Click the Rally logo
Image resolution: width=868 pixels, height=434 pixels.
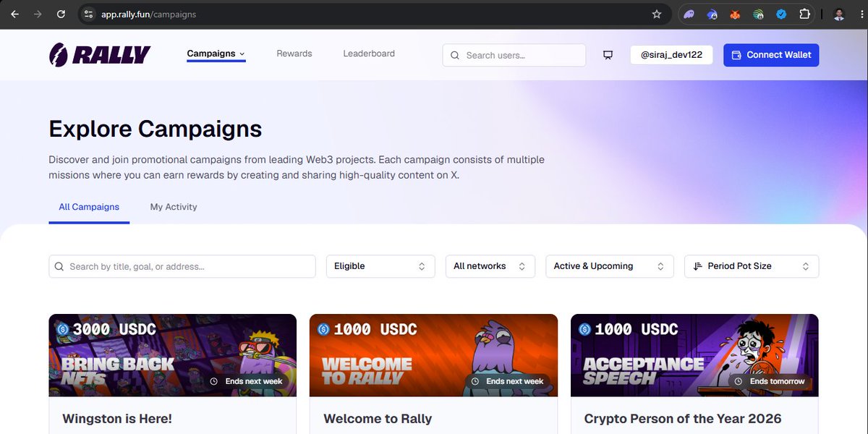point(100,54)
